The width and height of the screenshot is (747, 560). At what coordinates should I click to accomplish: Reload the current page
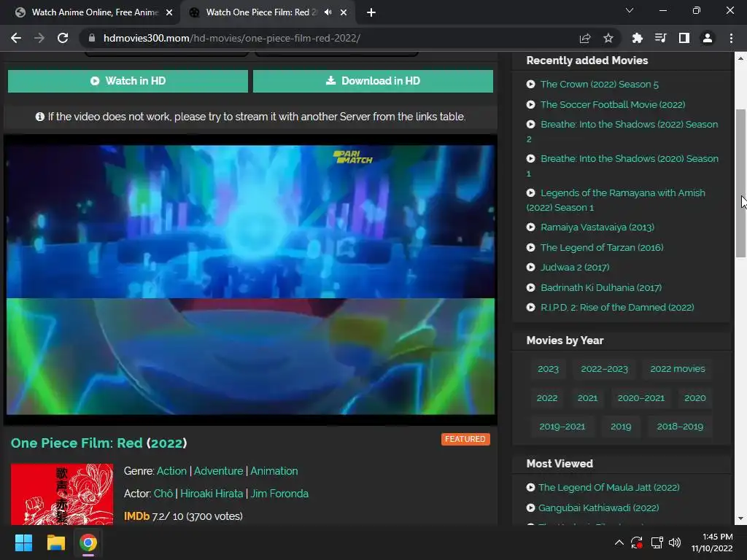[63, 38]
